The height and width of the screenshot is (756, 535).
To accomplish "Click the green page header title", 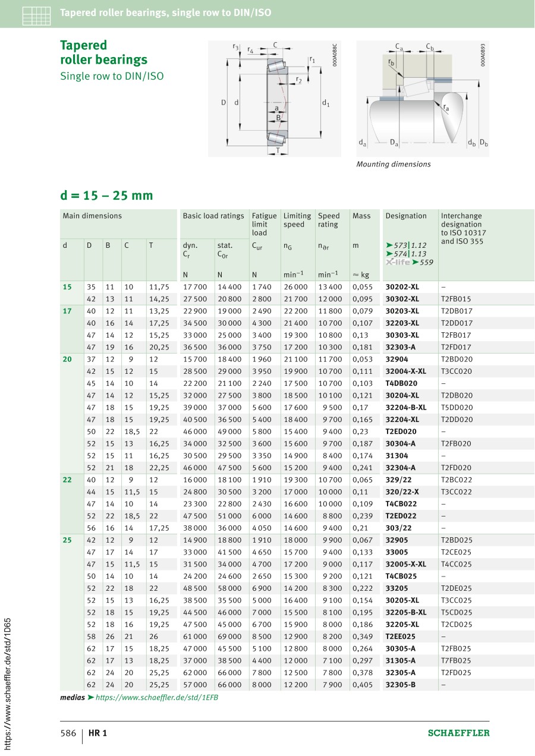I will (x=166, y=12).
